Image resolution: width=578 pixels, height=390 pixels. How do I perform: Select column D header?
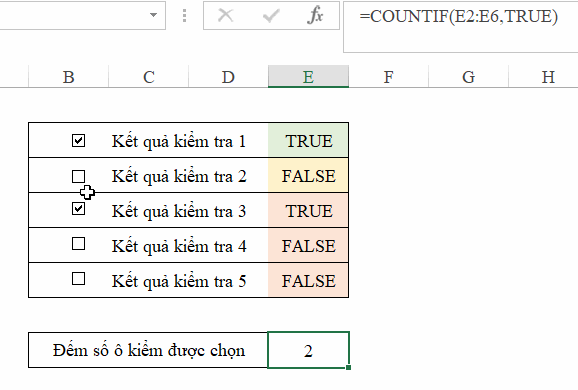pyautogui.click(x=228, y=77)
